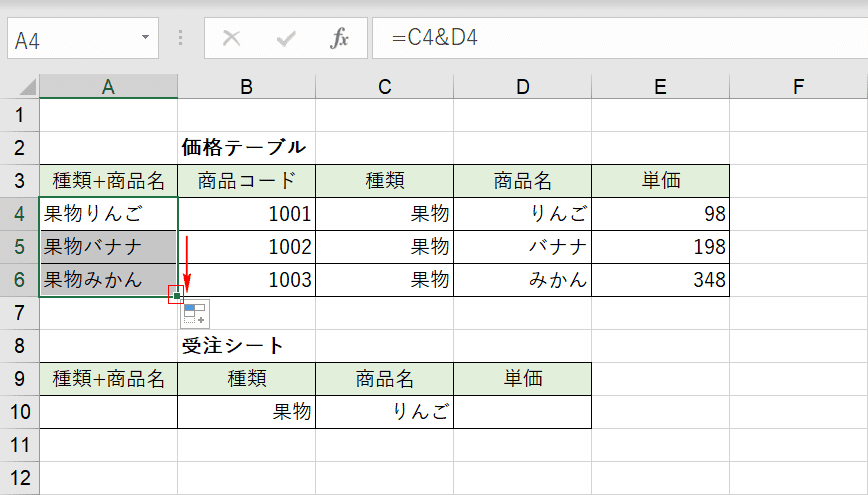Click the Enter checkmark formula icon

pyautogui.click(x=286, y=38)
